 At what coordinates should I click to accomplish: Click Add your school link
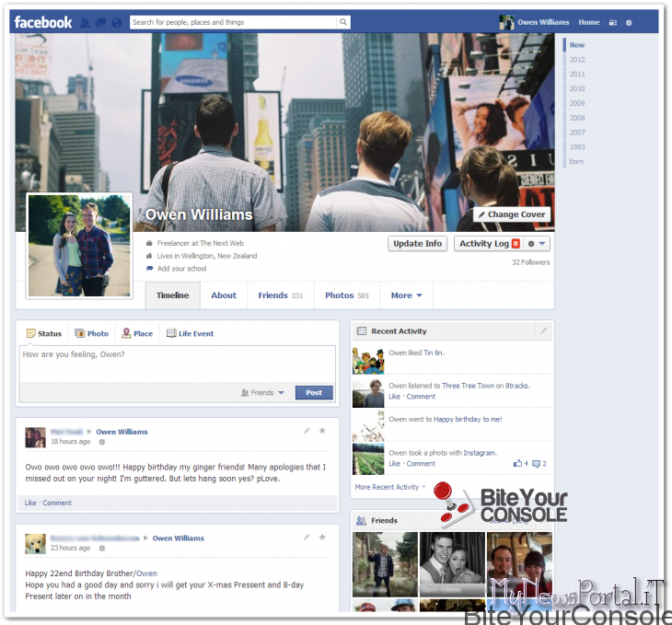pyautogui.click(x=181, y=269)
